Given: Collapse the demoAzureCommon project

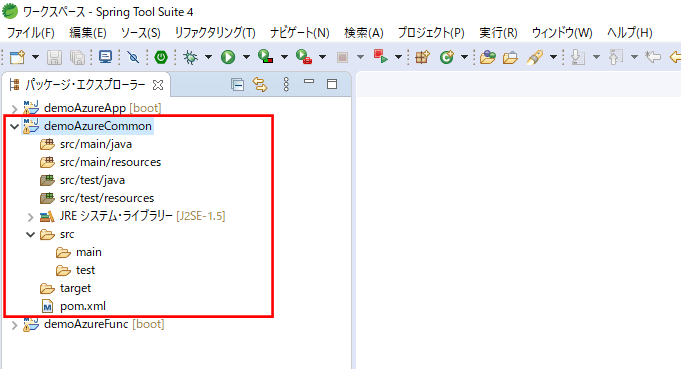Looking at the screenshot, I should pos(14,126).
